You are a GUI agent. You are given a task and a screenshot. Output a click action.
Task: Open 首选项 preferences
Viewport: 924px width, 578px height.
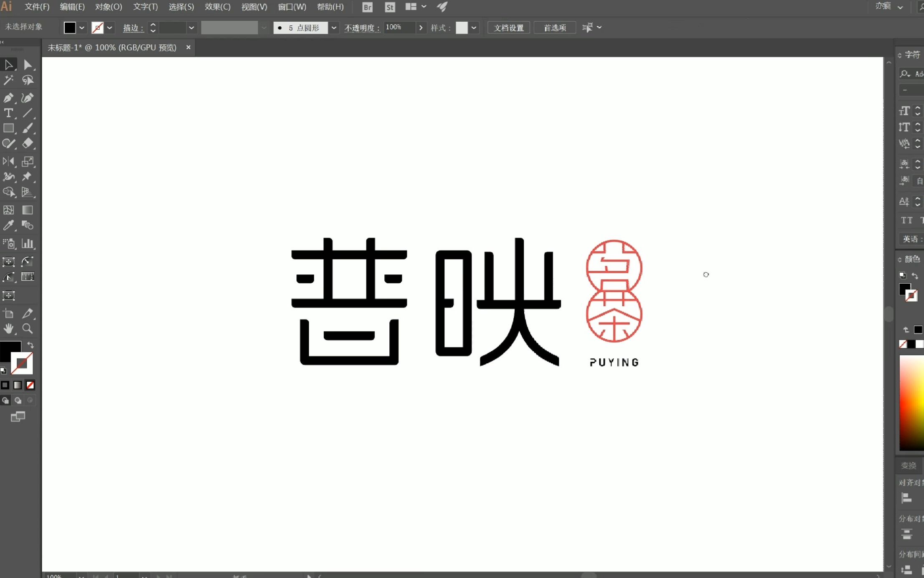(x=554, y=28)
